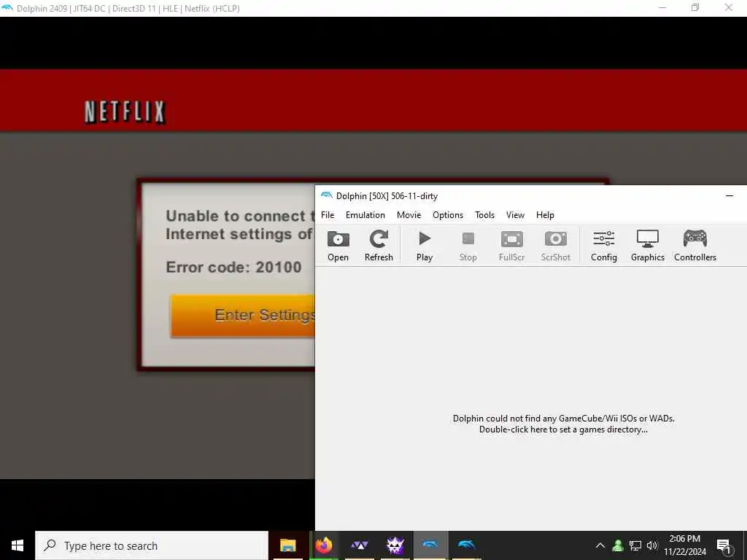This screenshot has width=747, height=560.
Task: Open the Tools menu
Action: [x=484, y=215]
